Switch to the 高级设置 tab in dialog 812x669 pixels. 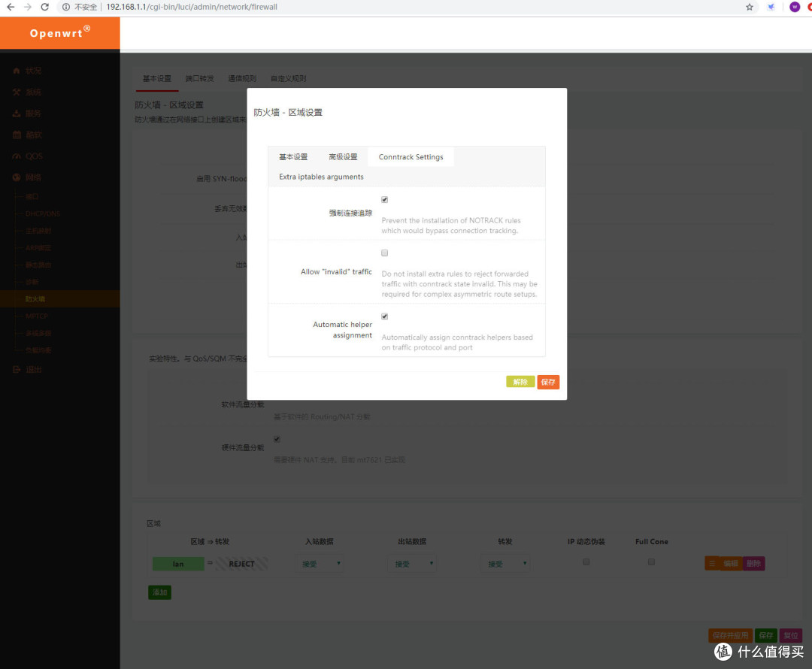pyautogui.click(x=343, y=156)
